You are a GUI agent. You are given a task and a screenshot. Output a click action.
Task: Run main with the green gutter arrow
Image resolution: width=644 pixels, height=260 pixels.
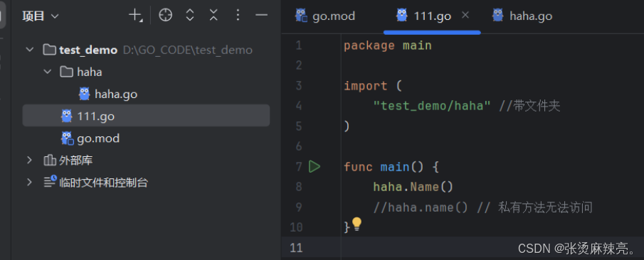[315, 166]
